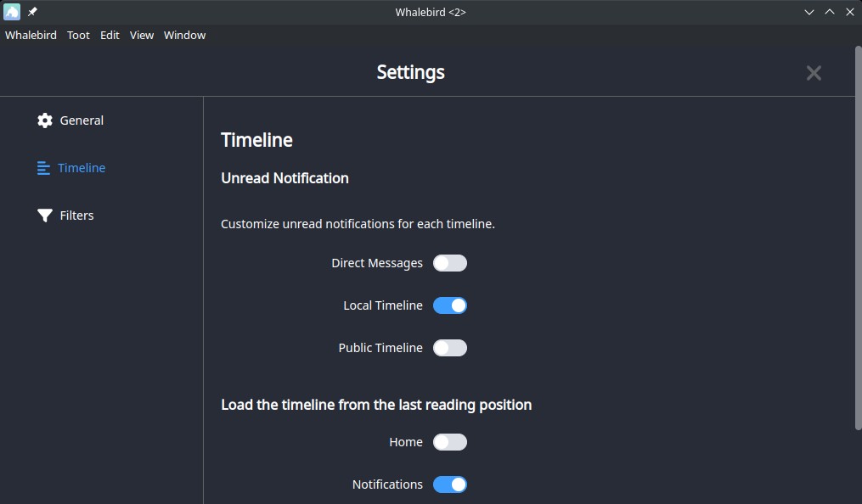Image resolution: width=862 pixels, height=504 pixels.
Task: Click the Filters funnel icon
Action: coord(44,216)
